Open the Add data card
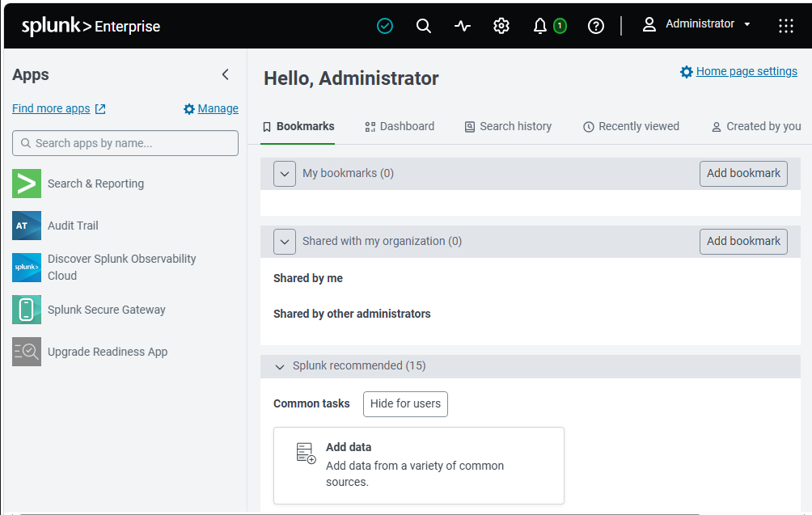 point(419,466)
